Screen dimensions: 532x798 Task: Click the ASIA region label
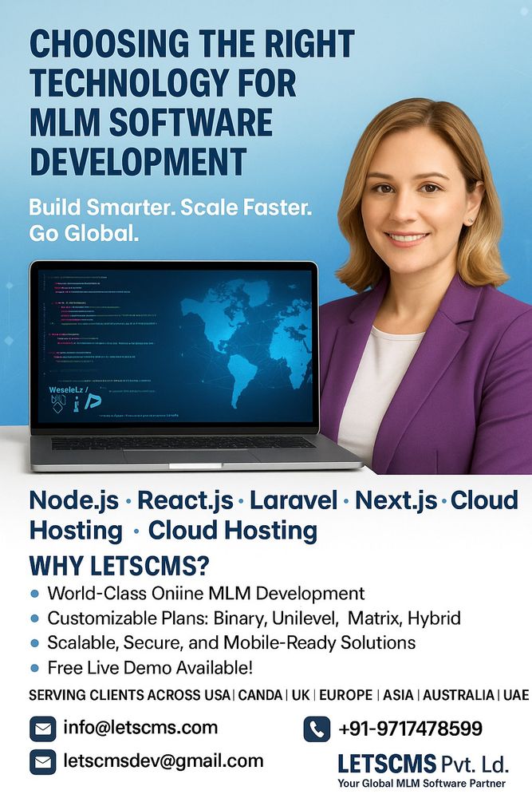click(398, 695)
